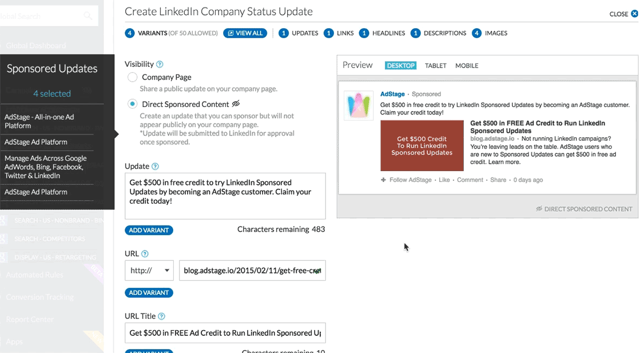Click the AdStage logo in preview
644x353 pixels.
tap(359, 106)
